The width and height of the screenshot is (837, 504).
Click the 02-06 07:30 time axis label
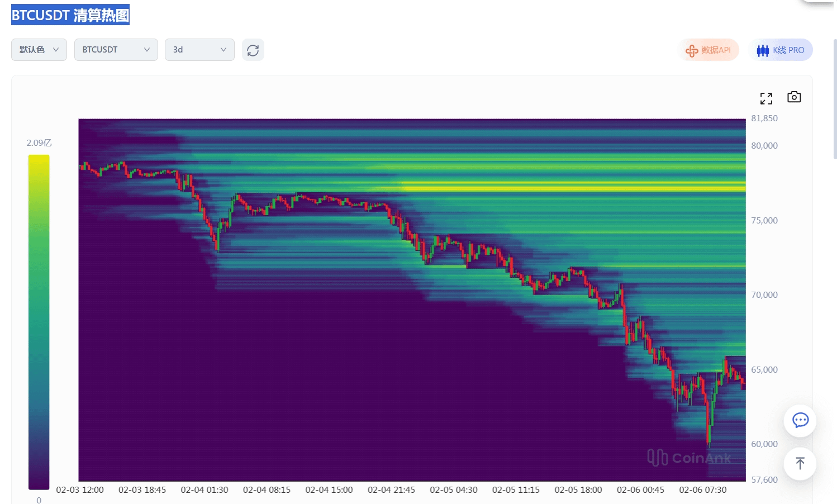pos(702,490)
